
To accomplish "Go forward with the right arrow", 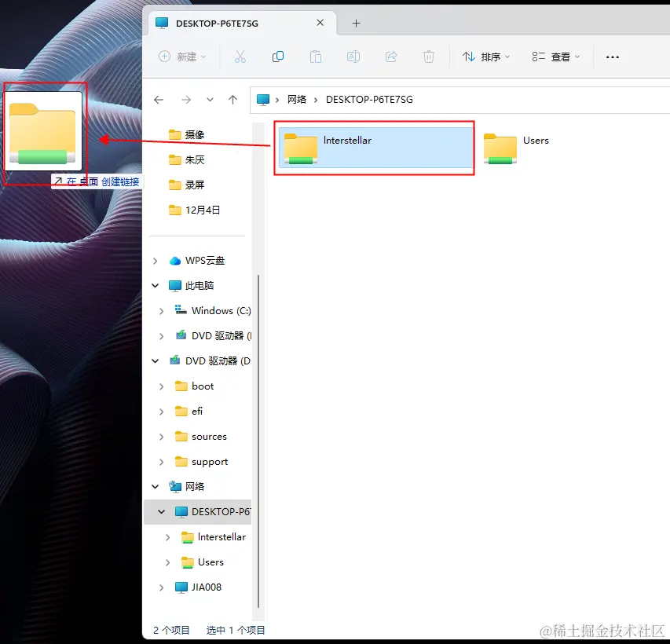I will click(x=186, y=100).
